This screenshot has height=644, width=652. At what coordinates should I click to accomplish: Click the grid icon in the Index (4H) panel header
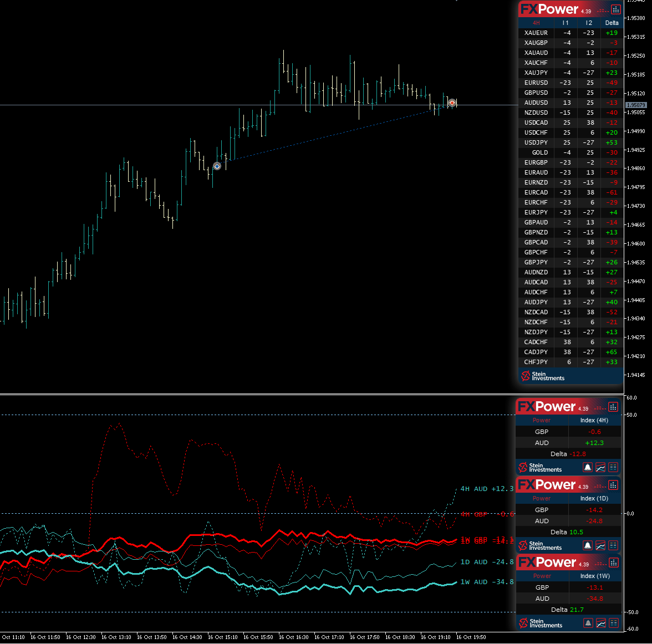613,407
